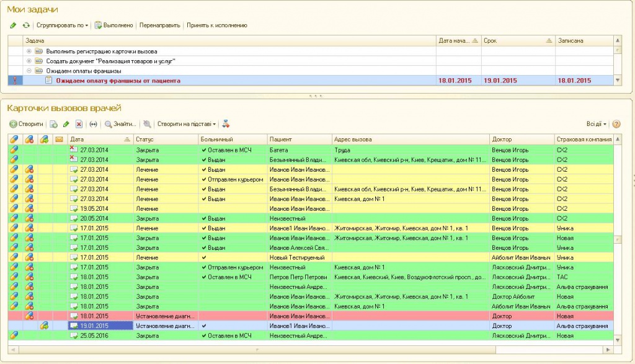Screen dimensions: 635x364
Task: Click the date cell 20.05.2014
Action: tap(100, 218)
